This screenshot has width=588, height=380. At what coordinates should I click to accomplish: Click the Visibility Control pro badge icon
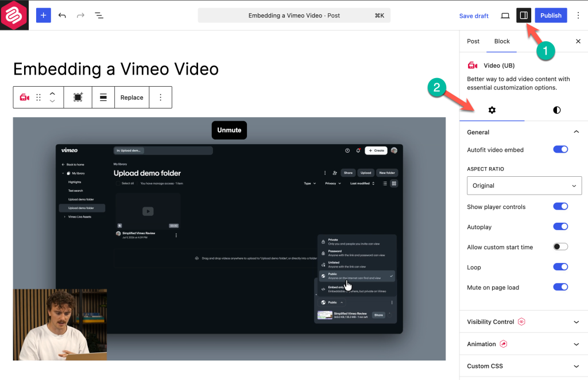521,321
